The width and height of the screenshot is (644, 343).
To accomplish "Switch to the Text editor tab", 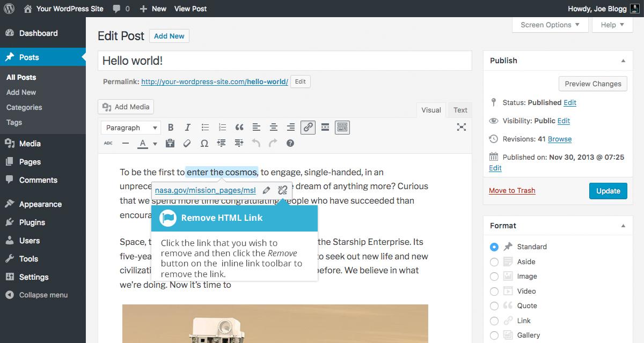I will (460, 110).
